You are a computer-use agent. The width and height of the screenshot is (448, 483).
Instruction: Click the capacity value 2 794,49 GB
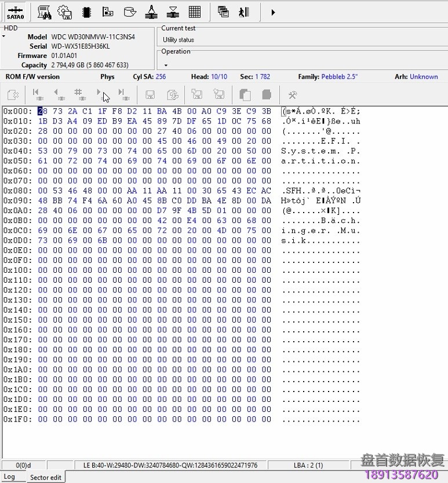point(90,65)
